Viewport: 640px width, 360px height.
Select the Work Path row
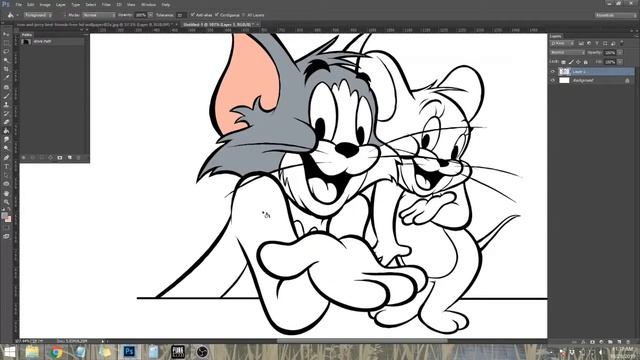point(52,42)
